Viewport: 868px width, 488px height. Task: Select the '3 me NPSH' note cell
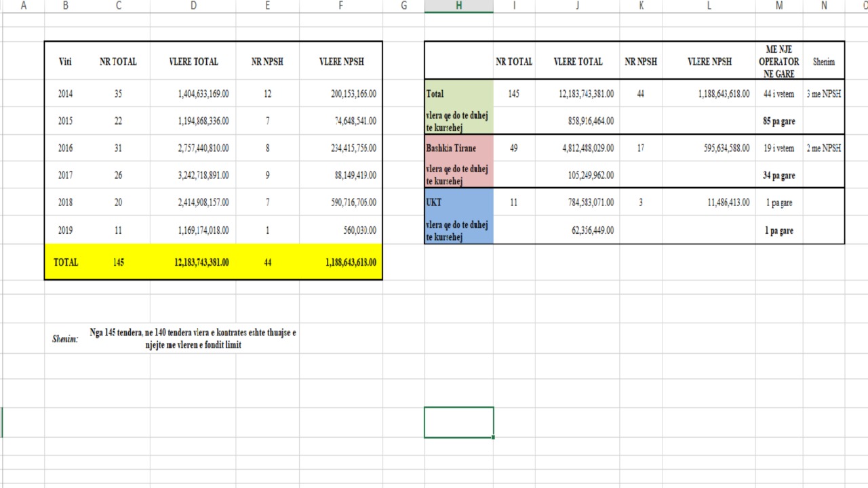click(x=823, y=94)
